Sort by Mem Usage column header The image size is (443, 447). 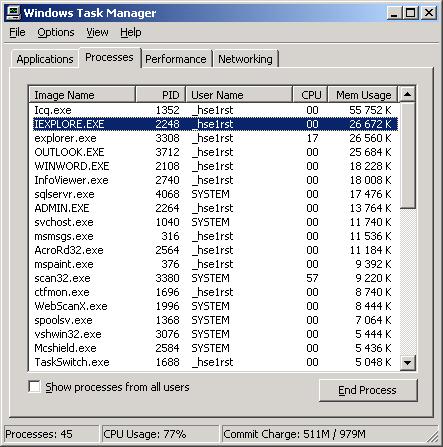click(363, 95)
